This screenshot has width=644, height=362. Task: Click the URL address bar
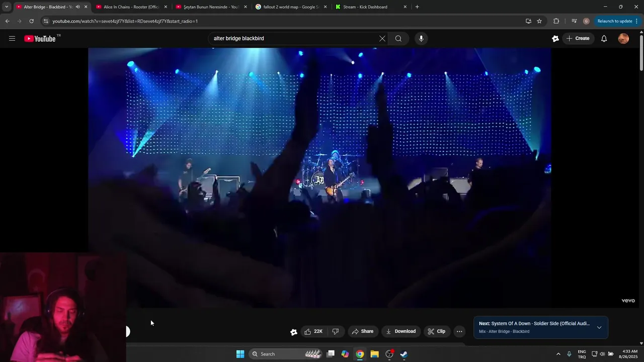[x=282, y=21]
